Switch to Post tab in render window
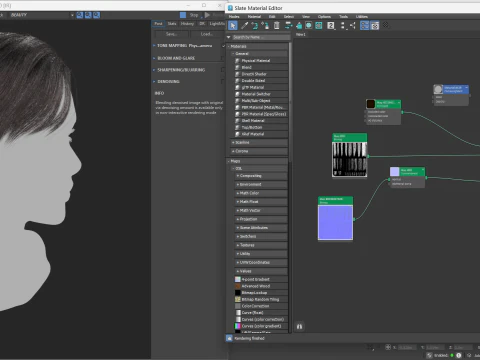 click(x=158, y=24)
